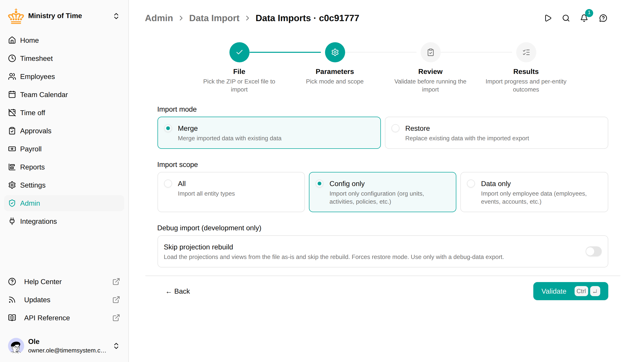This screenshot has width=644, height=362.
Task: Open the Updates external link icon
Action: click(116, 300)
